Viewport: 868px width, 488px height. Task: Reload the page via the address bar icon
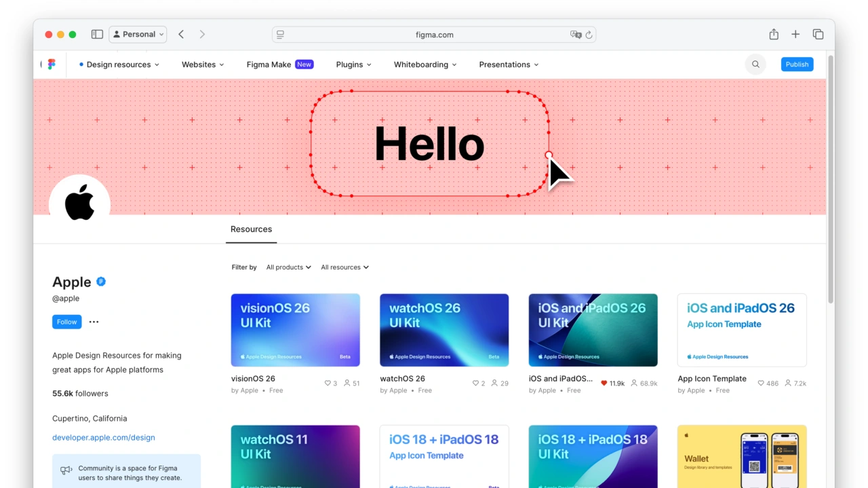589,34
